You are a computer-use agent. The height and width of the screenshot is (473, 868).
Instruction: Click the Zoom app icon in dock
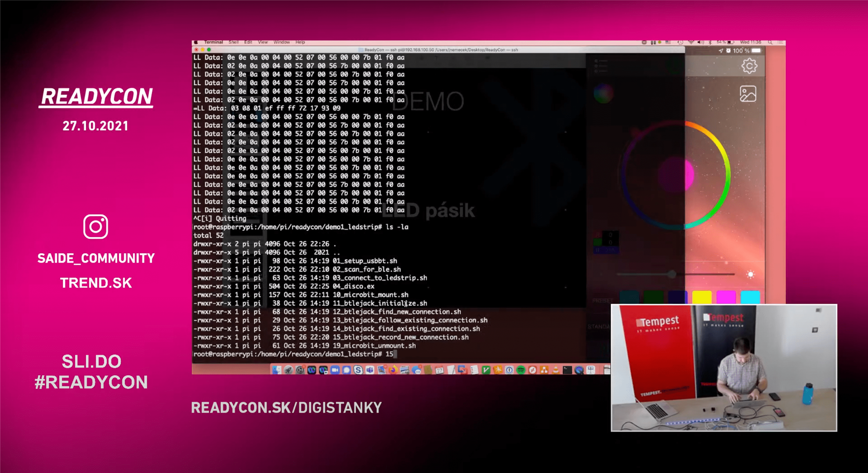335,370
